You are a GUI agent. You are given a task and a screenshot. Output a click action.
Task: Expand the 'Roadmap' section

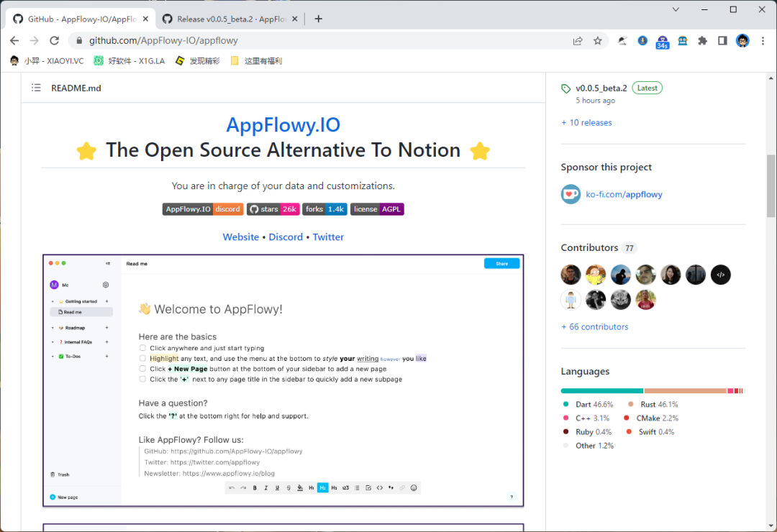coord(53,328)
